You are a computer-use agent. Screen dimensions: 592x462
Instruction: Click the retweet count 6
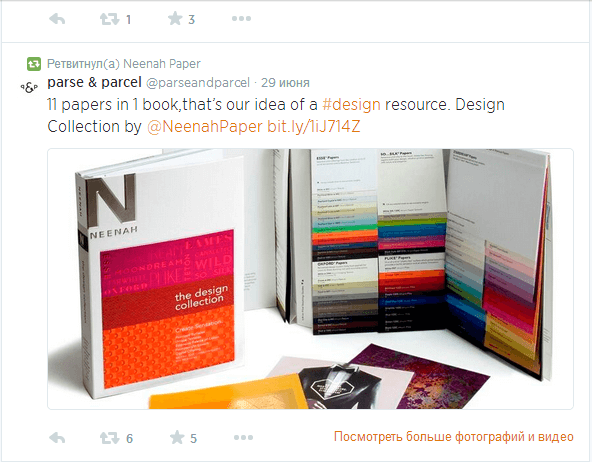pyautogui.click(x=130, y=438)
